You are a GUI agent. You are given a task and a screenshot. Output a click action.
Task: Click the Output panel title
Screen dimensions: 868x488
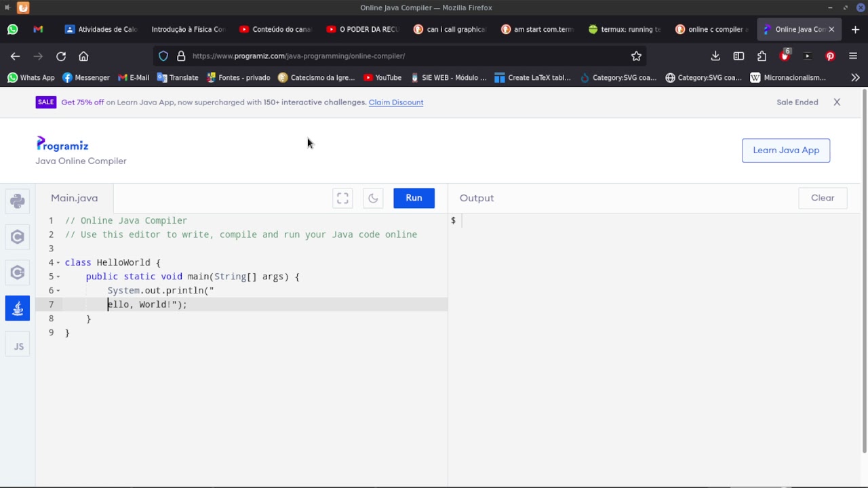point(477,198)
